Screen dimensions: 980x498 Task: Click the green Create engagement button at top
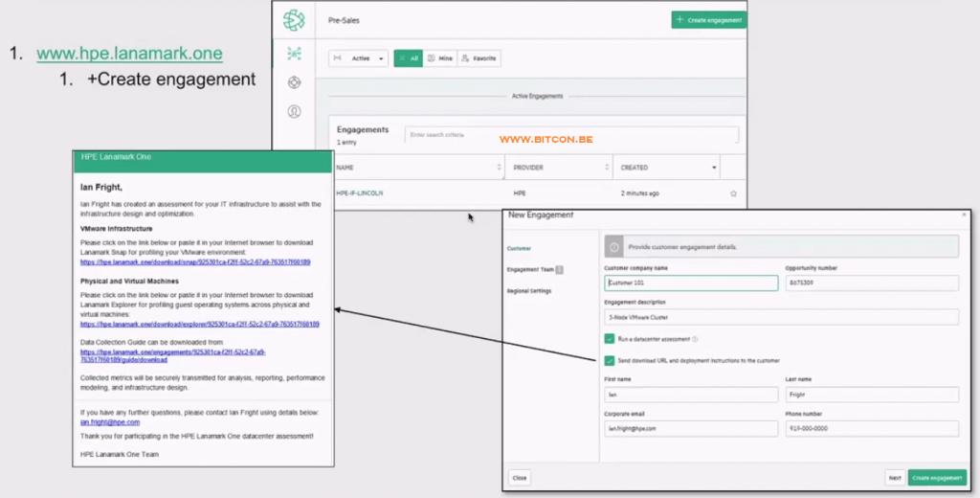[x=708, y=19]
